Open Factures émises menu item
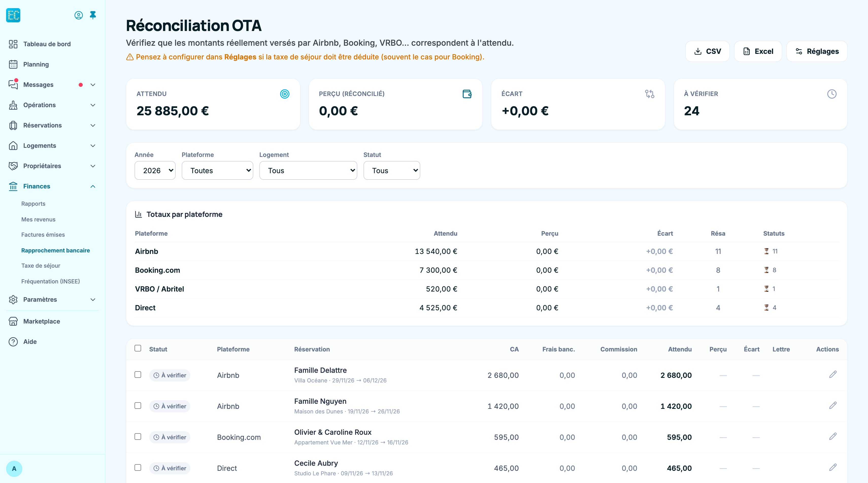Screen dimensions: 868x483 tap(43, 235)
